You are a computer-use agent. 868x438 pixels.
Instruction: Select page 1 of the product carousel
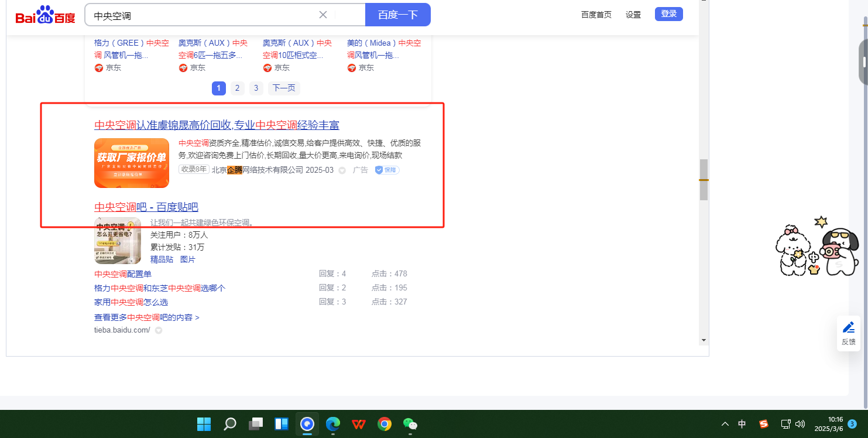coord(218,88)
